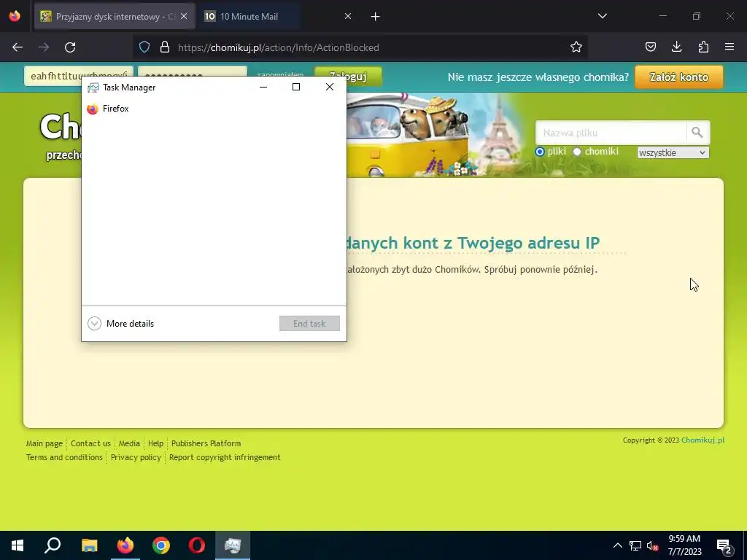Open the Privacy policy link

(x=136, y=457)
